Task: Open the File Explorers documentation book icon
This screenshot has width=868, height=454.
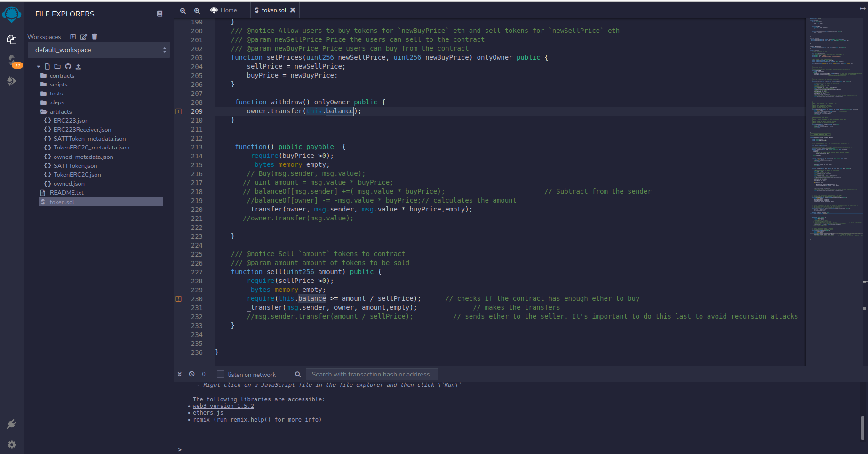Action: [x=159, y=14]
